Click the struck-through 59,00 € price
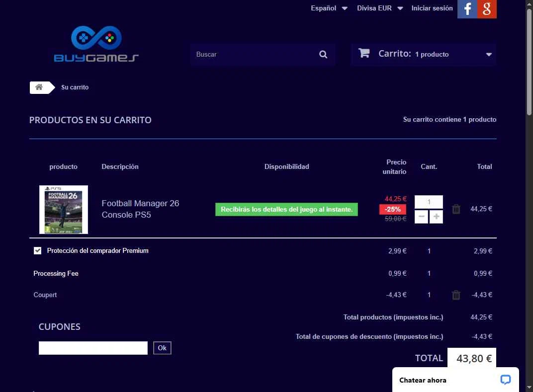Screen dimensions: 533x392 [x=396, y=219]
